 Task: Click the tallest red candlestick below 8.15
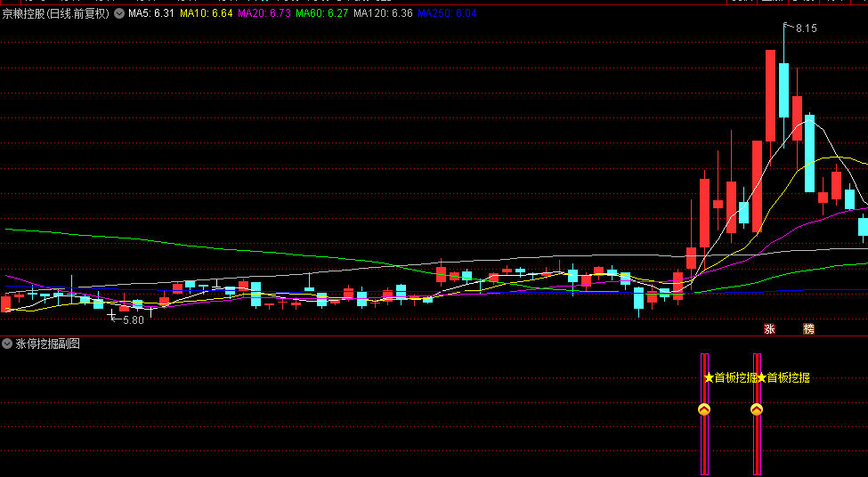[770, 95]
